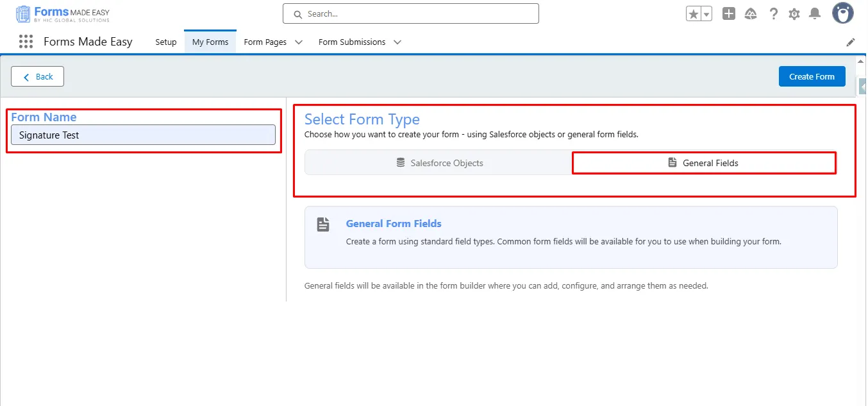Expand the Form Submissions tab chevron
This screenshot has height=406, width=868.
pos(397,42)
